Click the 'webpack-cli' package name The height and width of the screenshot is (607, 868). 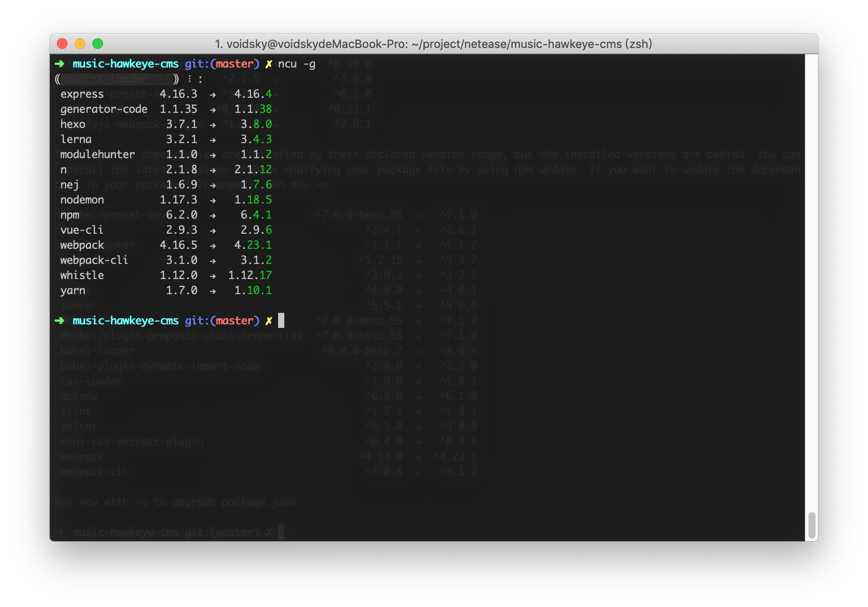(94, 260)
